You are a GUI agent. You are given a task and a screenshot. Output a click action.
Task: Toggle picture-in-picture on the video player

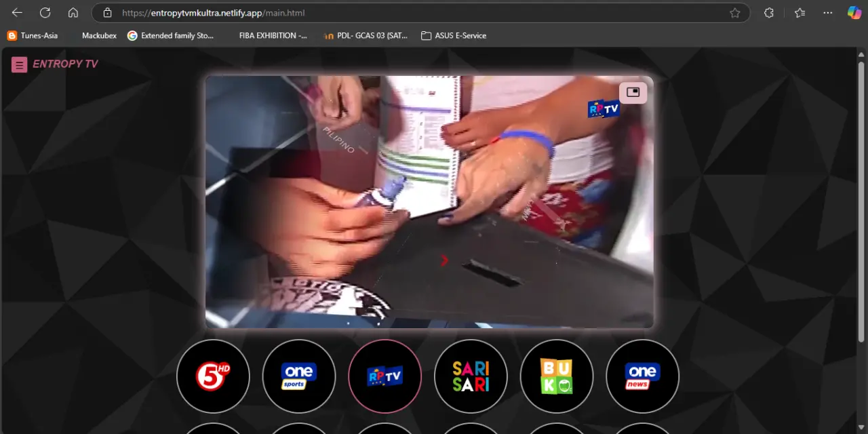[x=633, y=92]
